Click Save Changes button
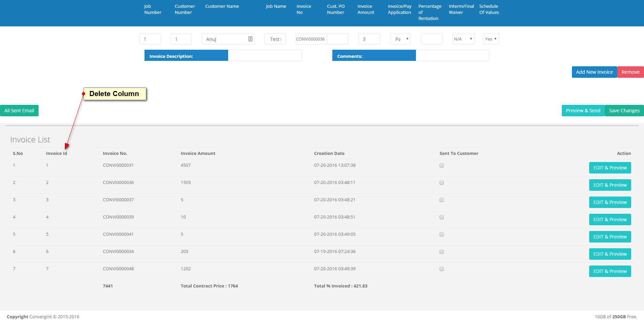Image resolution: width=644 pixels, height=323 pixels. pos(624,111)
